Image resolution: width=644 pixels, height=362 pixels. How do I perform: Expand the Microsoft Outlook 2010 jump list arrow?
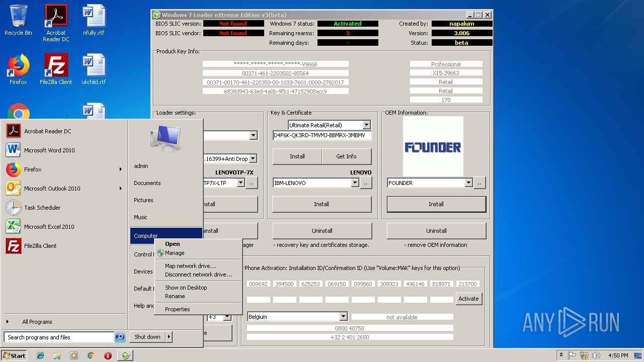pyautogui.click(x=121, y=189)
